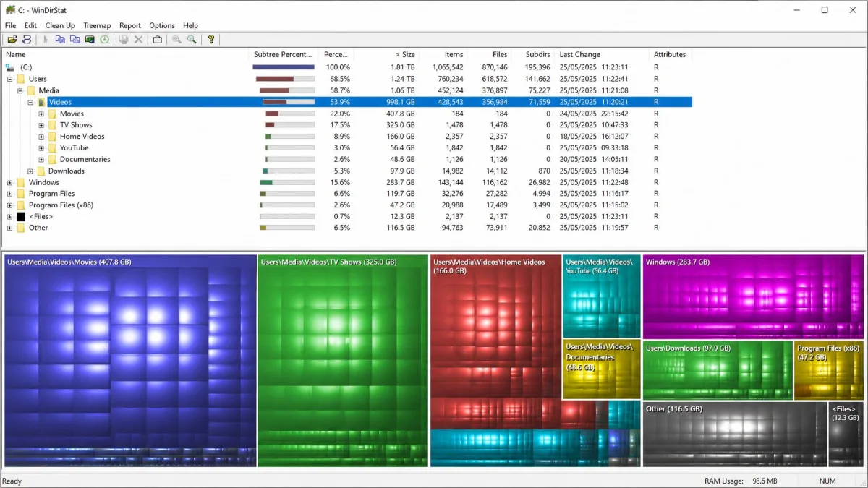868x488 pixels.
Task: Click the Refresh All toolbar icon
Action: tap(27, 39)
